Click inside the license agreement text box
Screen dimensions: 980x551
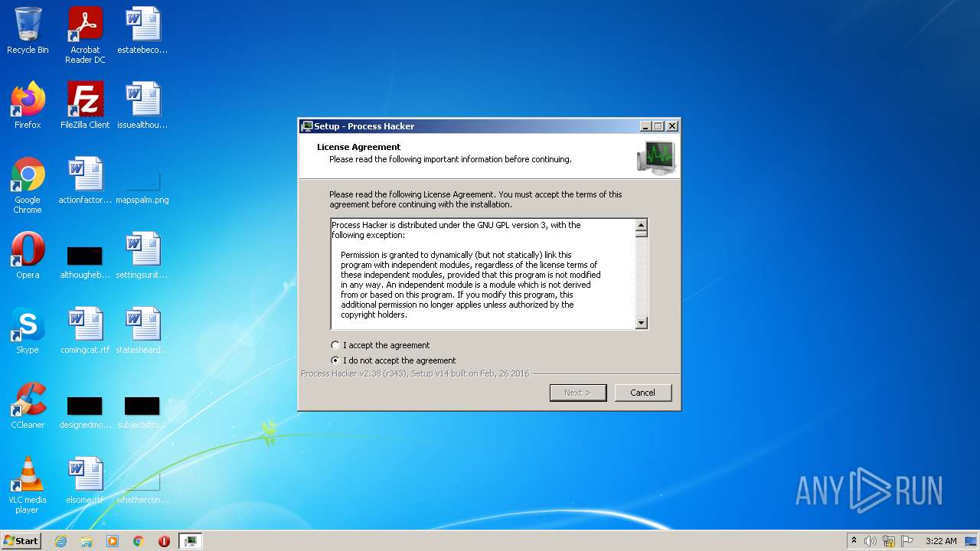tap(483, 274)
